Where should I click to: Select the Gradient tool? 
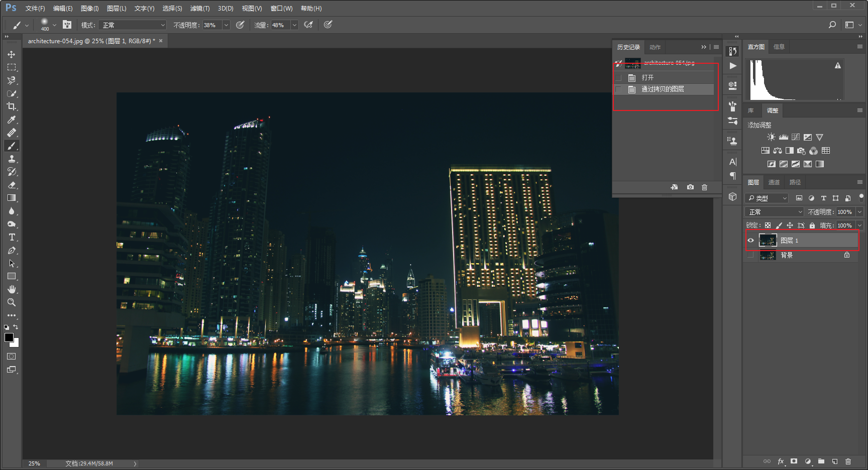[11, 198]
